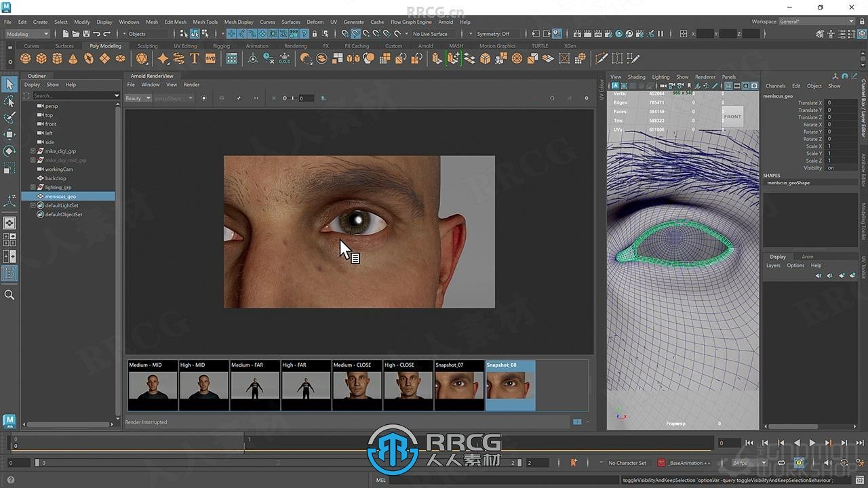Expand defaultLightSet in Outliner
Image resolution: width=868 pixels, height=488 pixels.
[x=33, y=205]
